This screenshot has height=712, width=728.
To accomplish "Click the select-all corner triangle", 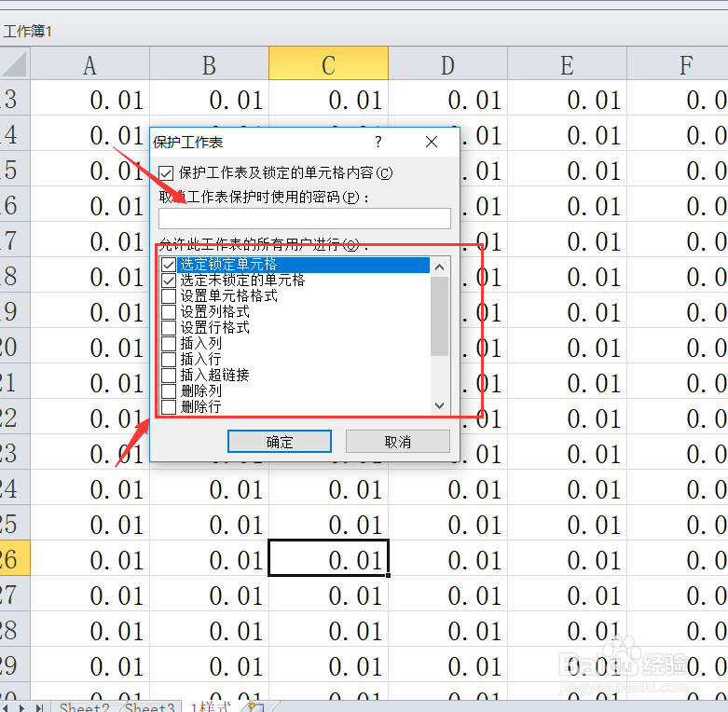I will point(15,63).
